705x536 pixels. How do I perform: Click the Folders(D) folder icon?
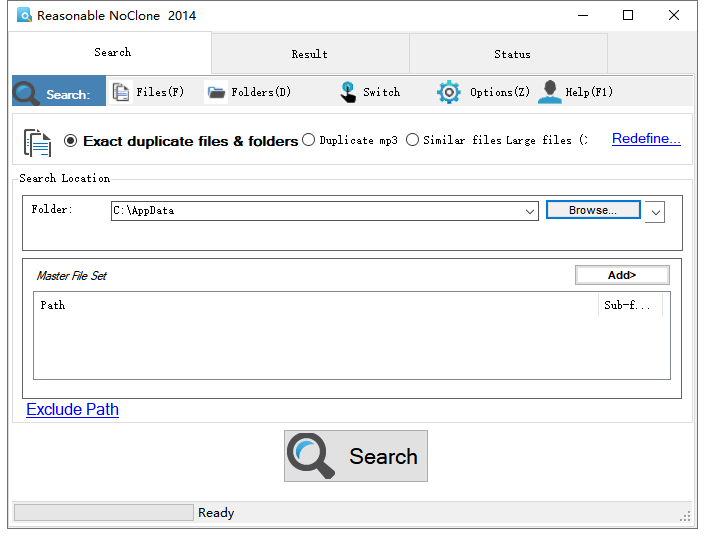click(x=216, y=92)
